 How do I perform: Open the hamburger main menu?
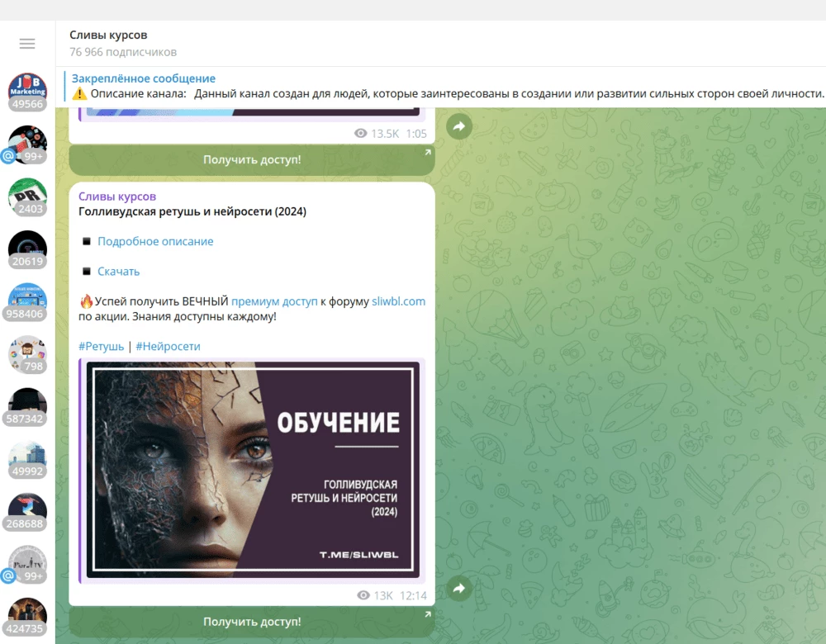[x=27, y=44]
